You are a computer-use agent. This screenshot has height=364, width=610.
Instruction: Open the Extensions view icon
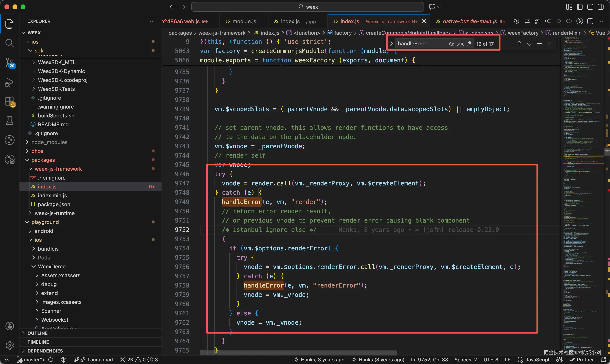[x=9, y=101]
